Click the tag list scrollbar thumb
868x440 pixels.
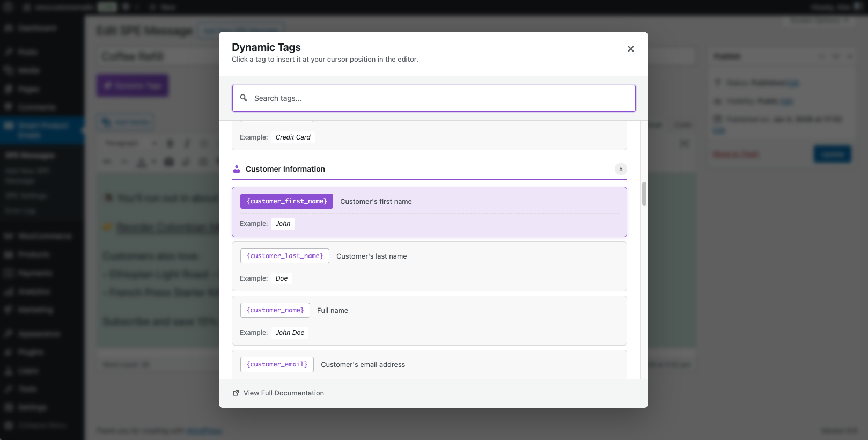click(644, 194)
